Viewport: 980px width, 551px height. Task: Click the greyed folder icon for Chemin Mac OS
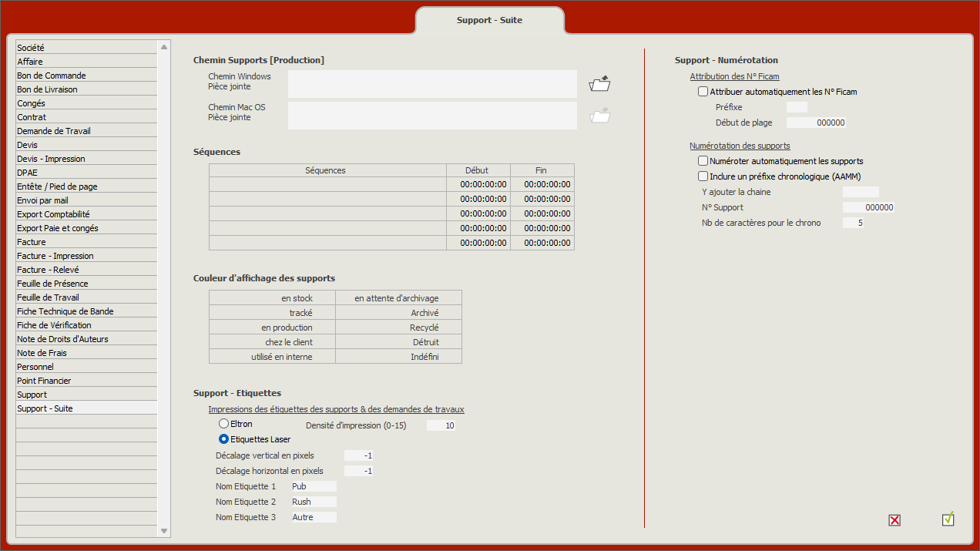pyautogui.click(x=599, y=116)
